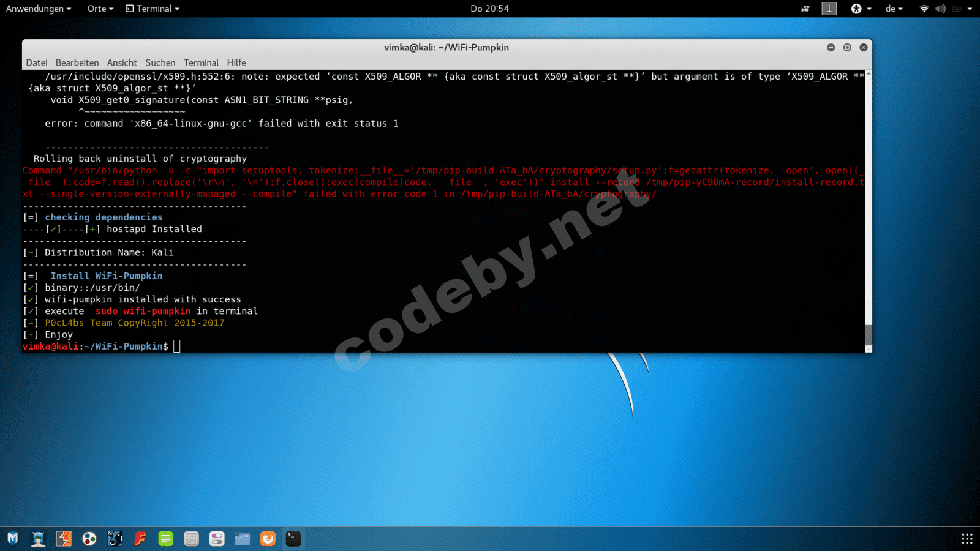Select Terminal icon in the dock

tap(293, 539)
